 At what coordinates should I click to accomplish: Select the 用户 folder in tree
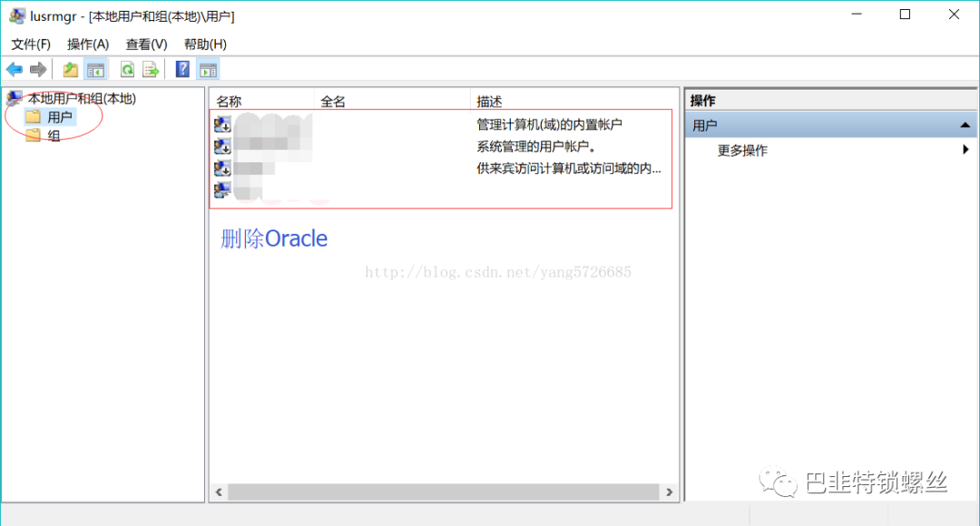(59, 117)
